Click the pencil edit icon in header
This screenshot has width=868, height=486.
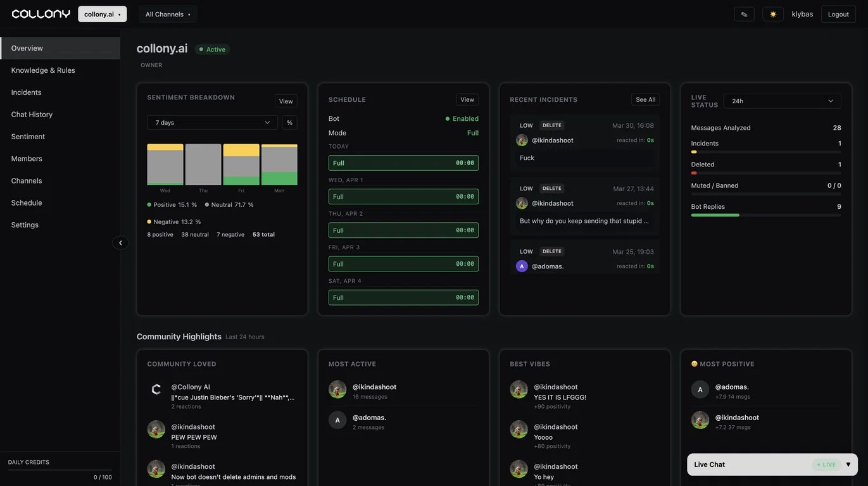(744, 14)
